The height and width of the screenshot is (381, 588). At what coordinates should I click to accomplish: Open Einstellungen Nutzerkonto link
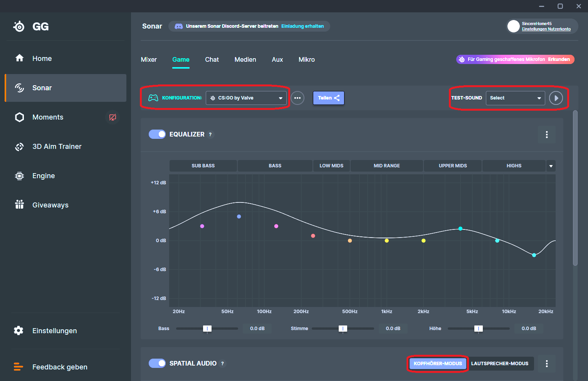(x=546, y=29)
